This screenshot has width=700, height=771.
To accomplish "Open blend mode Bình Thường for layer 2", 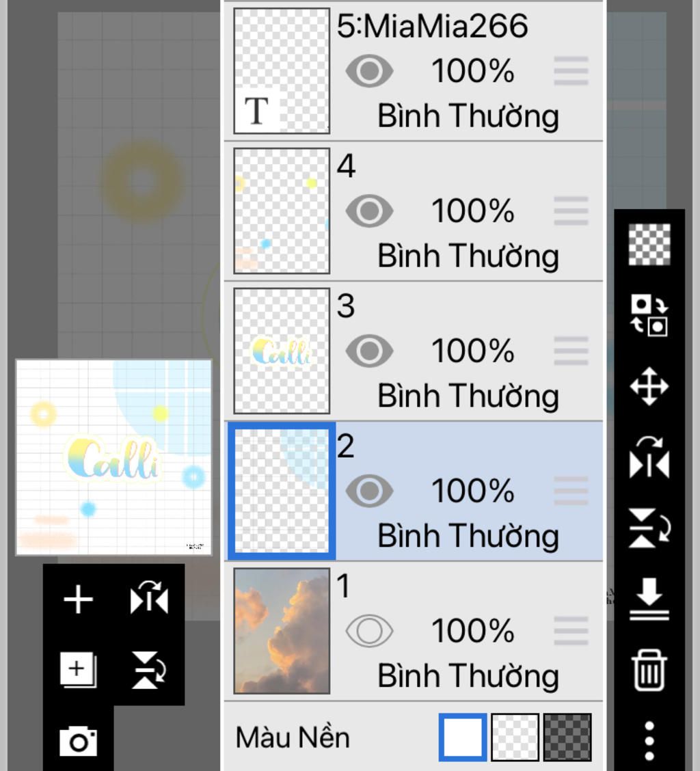I will point(468,536).
